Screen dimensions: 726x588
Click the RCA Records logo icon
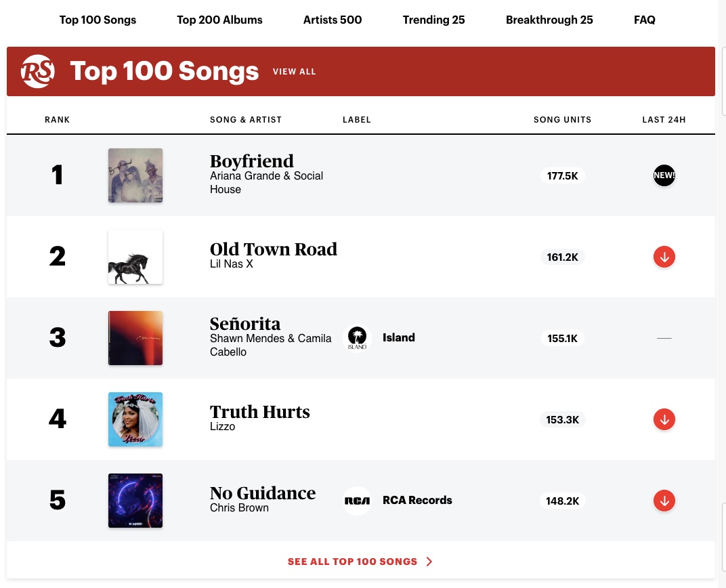point(357,501)
